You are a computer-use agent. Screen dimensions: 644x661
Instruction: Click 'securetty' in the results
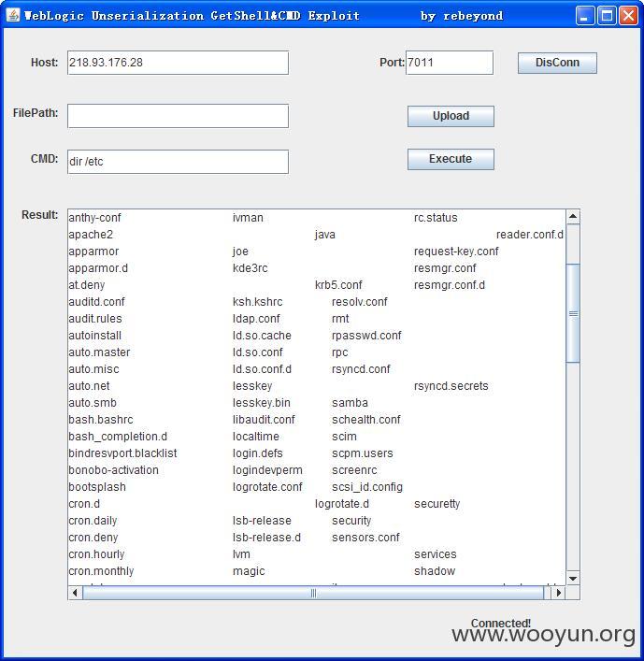point(437,504)
